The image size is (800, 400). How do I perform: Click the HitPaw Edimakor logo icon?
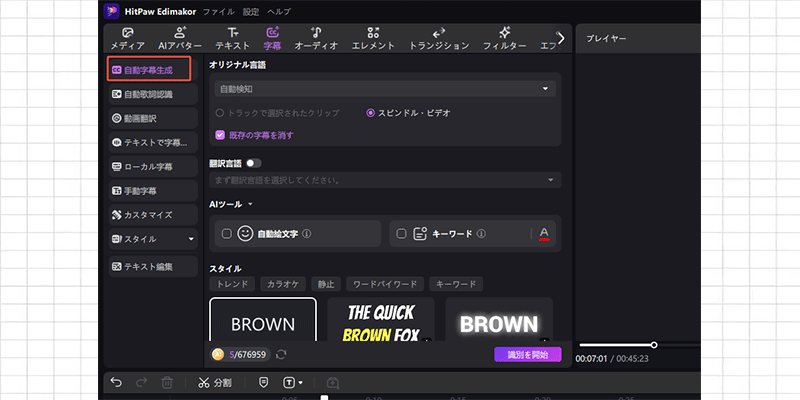[x=111, y=11]
